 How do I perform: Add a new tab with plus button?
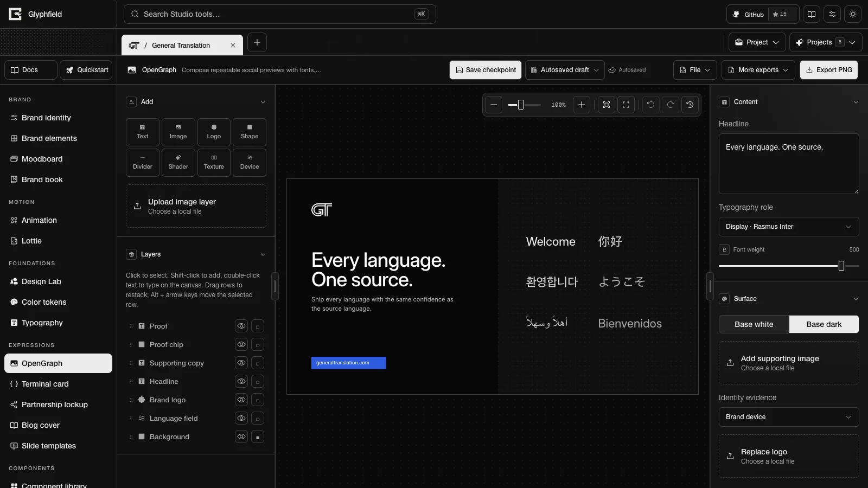point(257,42)
